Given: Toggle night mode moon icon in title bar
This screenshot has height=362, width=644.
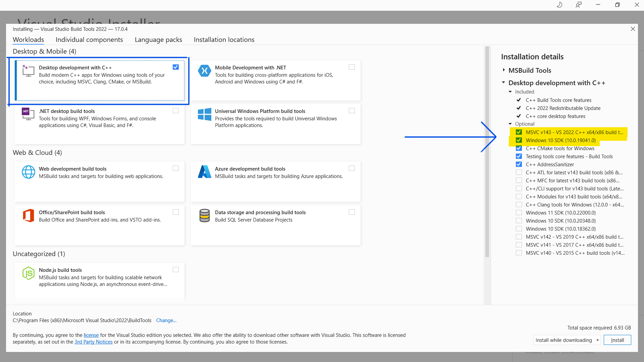Looking at the screenshot, I should (559, 5).
